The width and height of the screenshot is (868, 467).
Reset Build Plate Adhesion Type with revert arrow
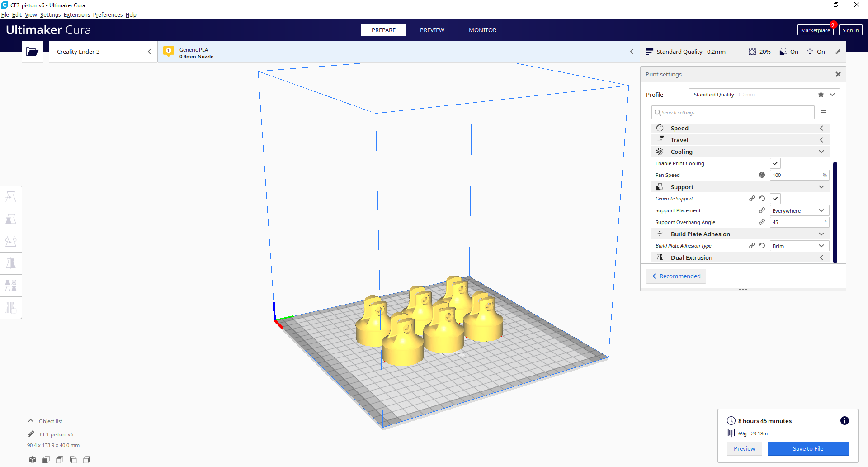tap(762, 246)
